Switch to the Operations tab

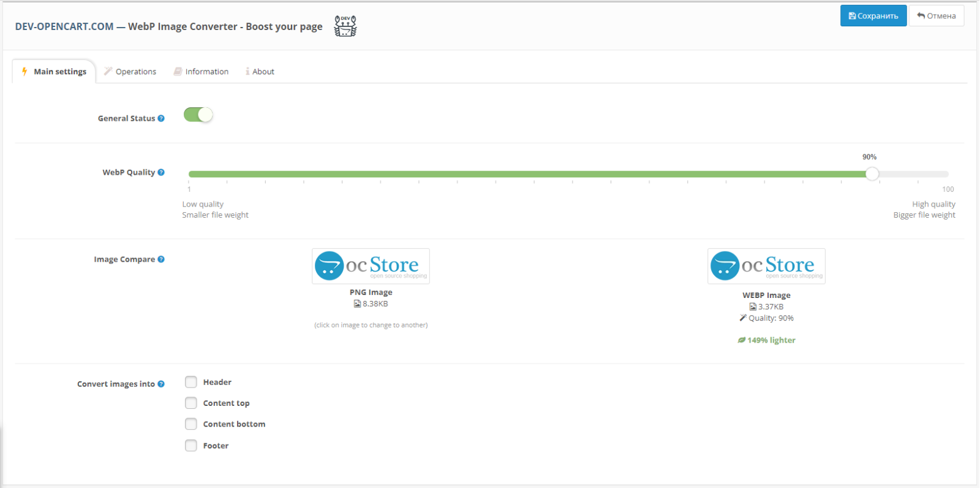[x=130, y=72]
